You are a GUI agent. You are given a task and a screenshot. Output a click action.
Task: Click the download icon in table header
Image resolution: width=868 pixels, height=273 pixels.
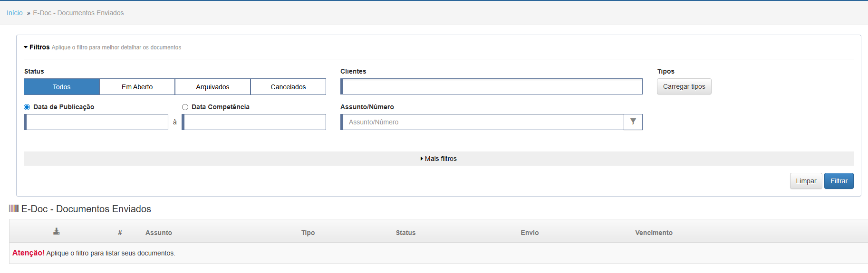pos(57,231)
